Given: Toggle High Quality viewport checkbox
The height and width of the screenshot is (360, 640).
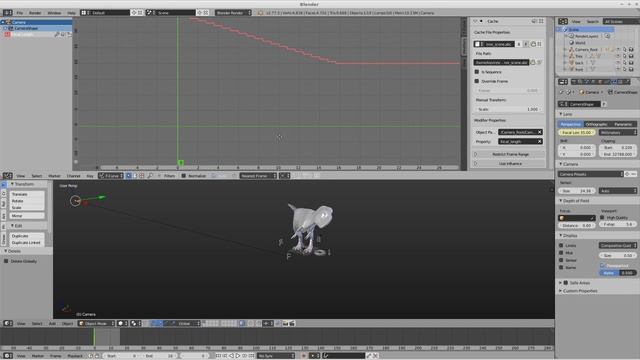Looking at the screenshot, I should [602, 218].
